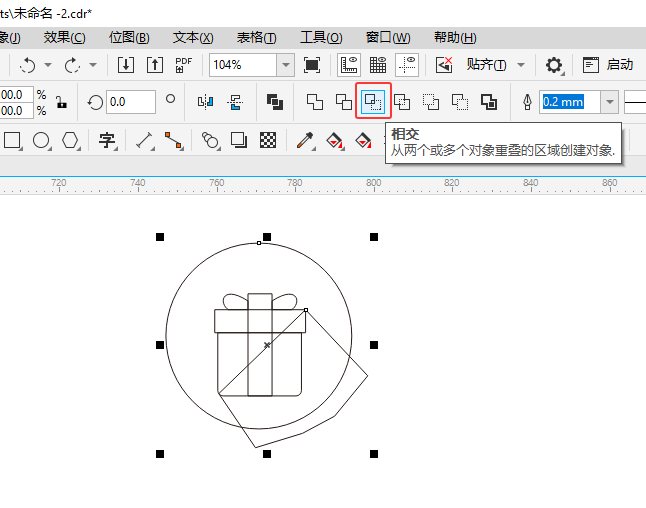Toggle the lock ratio padlock

click(x=62, y=102)
